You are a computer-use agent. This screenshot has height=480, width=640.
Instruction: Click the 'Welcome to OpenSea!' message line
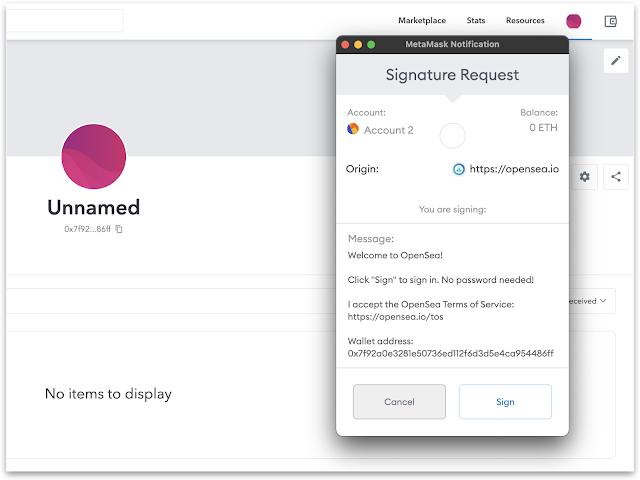tap(395, 256)
